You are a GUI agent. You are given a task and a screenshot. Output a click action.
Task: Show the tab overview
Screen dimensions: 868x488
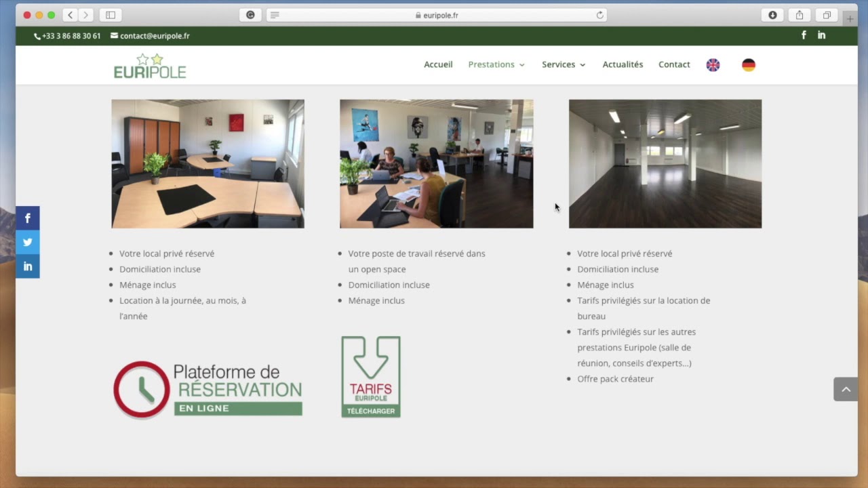[827, 15]
